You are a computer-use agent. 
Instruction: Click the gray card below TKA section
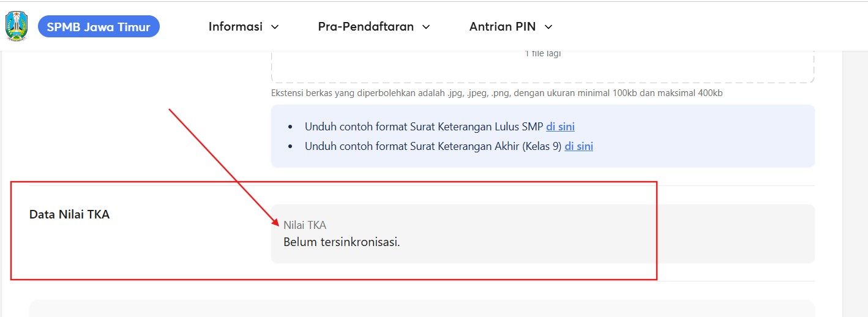[x=422, y=308]
